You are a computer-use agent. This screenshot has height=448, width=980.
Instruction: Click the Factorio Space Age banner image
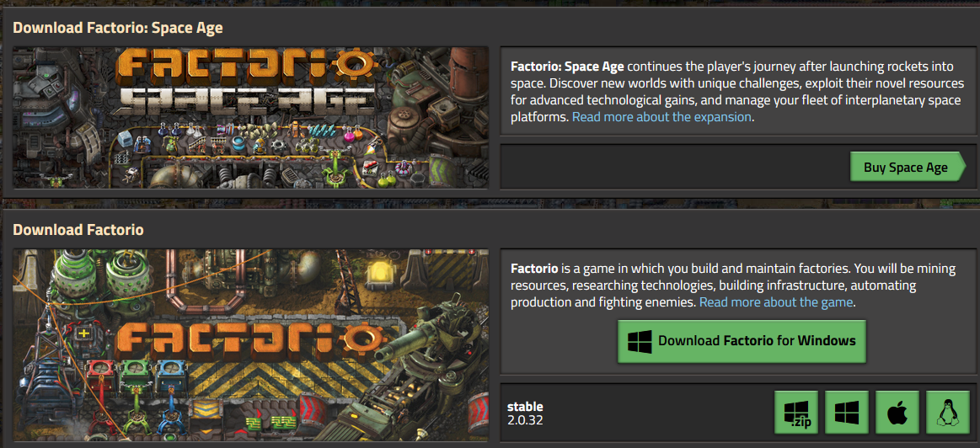point(250,117)
